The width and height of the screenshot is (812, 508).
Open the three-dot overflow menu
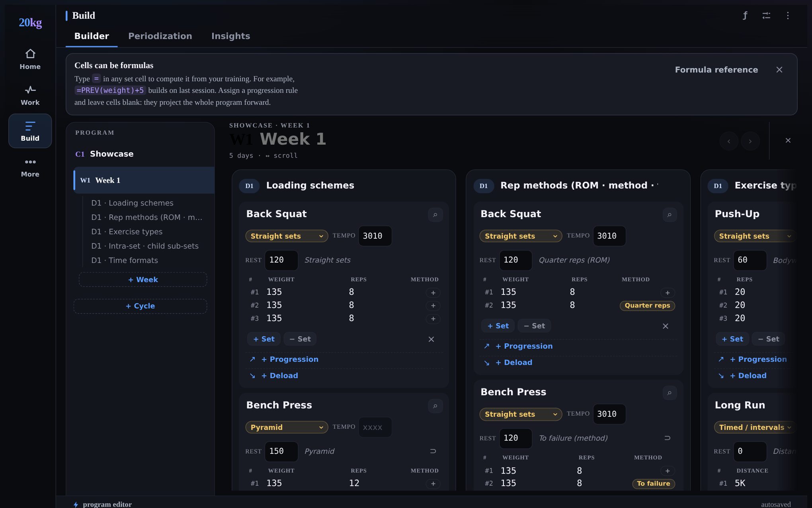[788, 16]
